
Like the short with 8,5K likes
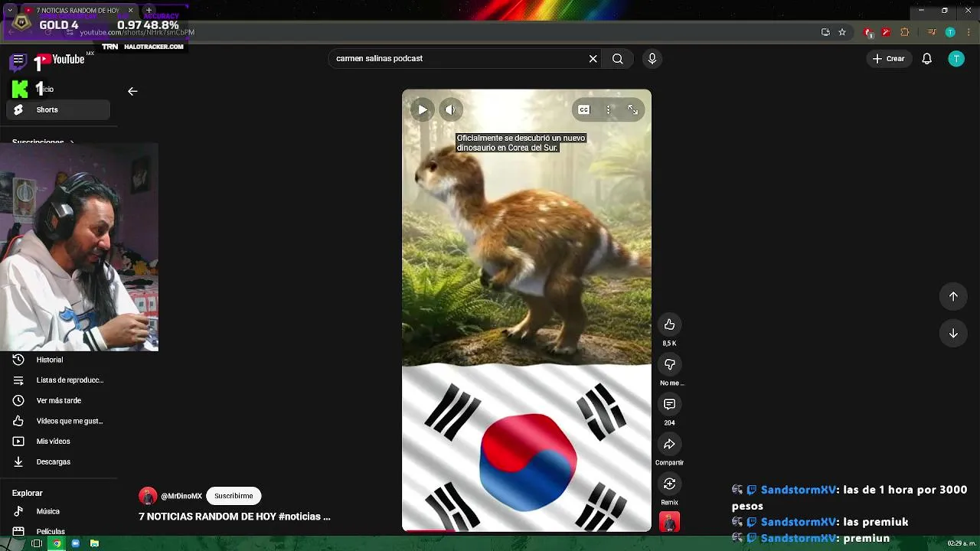pyautogui.click(x=669, y=324)
